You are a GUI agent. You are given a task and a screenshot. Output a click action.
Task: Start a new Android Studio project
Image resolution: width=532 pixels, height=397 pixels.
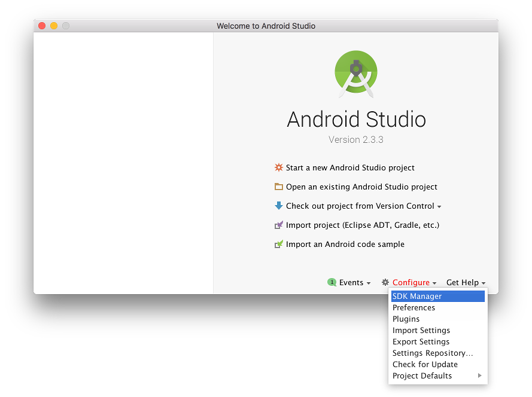(350, 167)
